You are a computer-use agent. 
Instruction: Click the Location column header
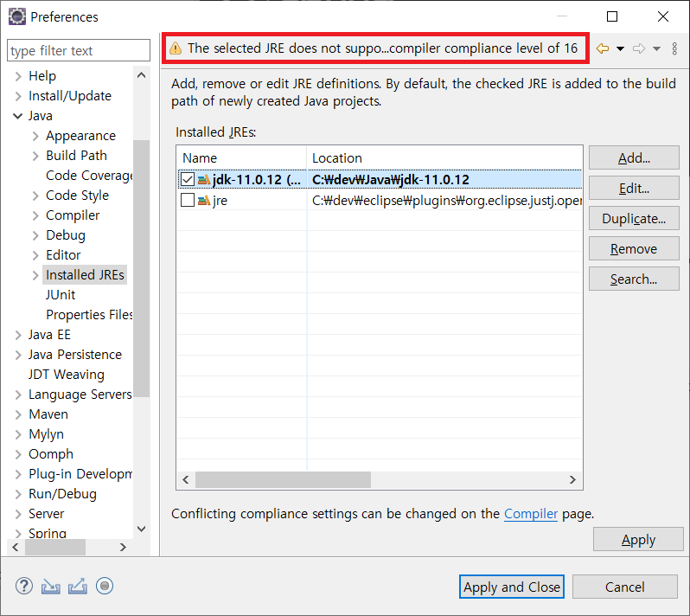pyautogui.click(x=444, y=157)
